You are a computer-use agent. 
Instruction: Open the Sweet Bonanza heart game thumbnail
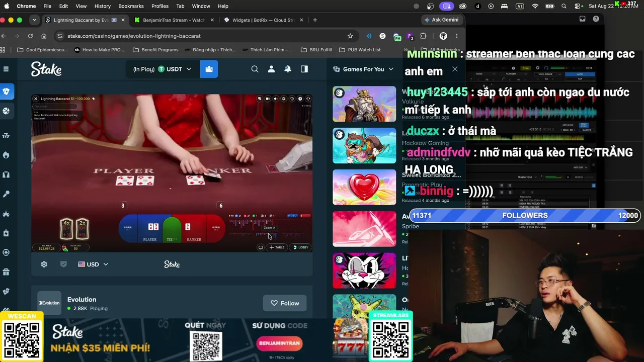(364, 187)
